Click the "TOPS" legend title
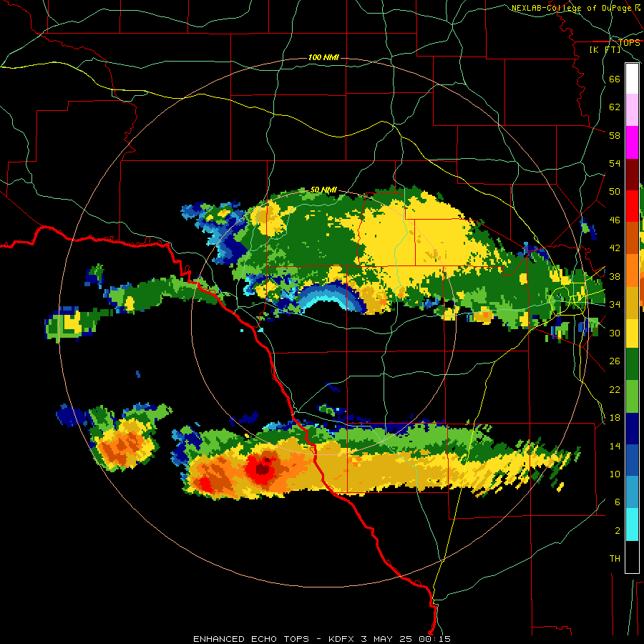 (629, 43)
